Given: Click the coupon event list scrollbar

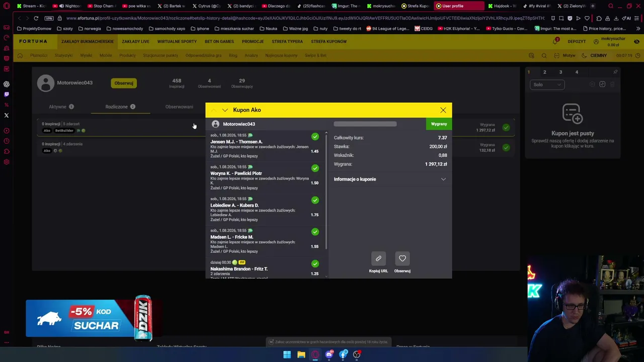Looking at the screenshot, I should [326, 191].
